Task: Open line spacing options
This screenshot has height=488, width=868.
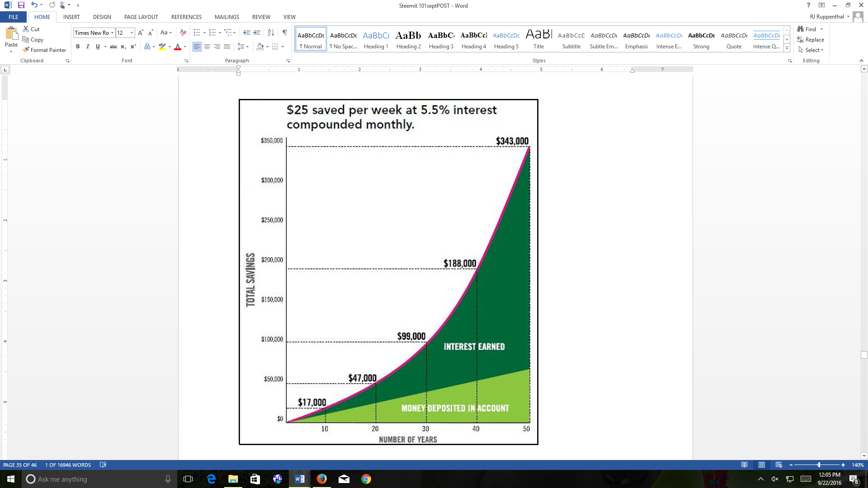Action: coord(243,47)
